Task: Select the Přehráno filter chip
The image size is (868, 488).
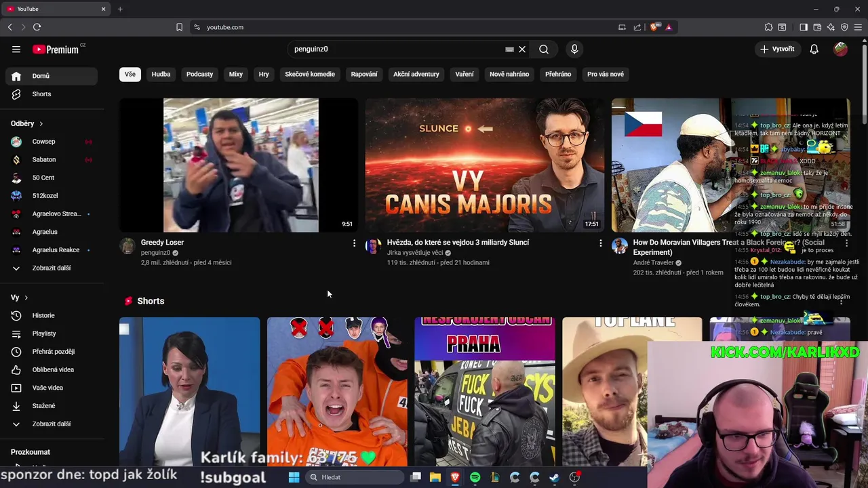Action: [x=558, y=74]
